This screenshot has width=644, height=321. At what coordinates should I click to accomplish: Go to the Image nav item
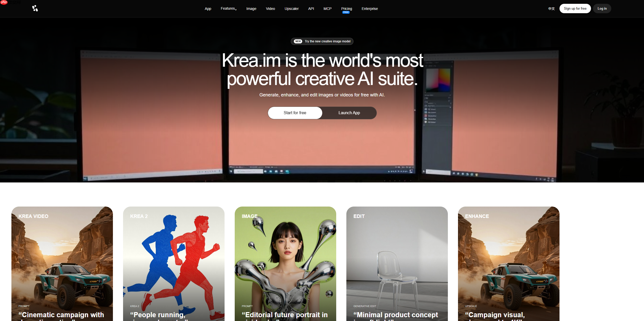(x=251, y=9)
